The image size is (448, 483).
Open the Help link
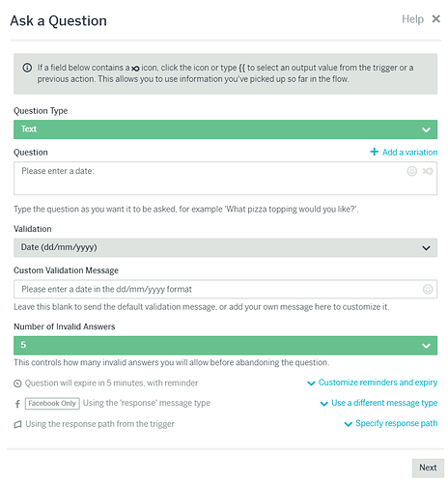[412, 19]
